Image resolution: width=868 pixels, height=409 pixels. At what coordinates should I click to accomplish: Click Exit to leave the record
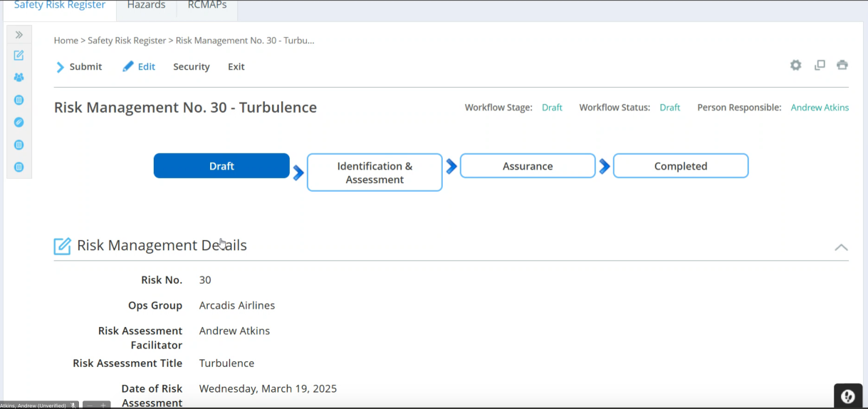pos(236,67)
